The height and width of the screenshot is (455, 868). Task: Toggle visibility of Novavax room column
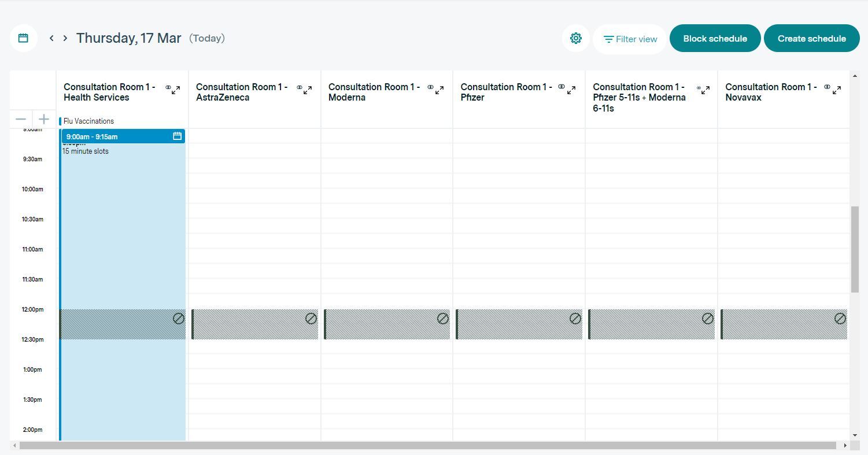point(827,87)
